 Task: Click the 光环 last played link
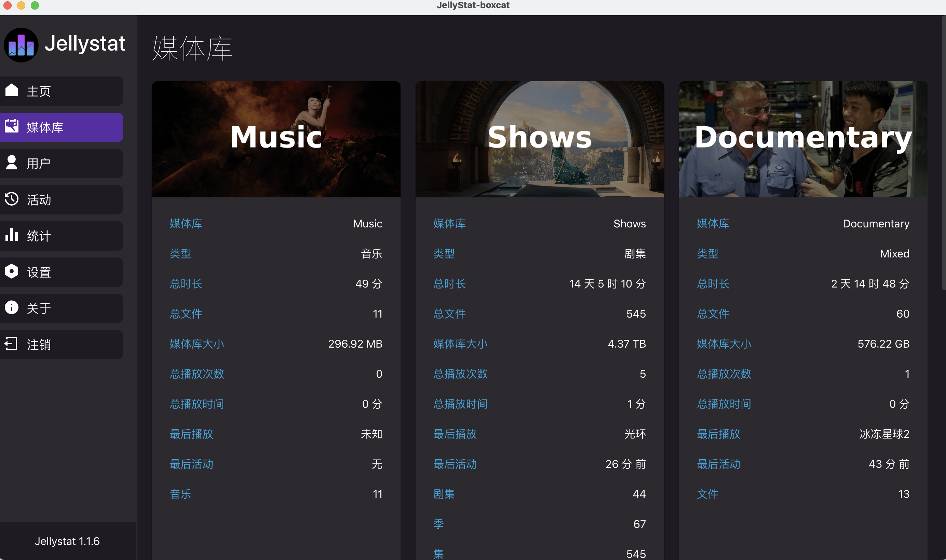[635, 434]
